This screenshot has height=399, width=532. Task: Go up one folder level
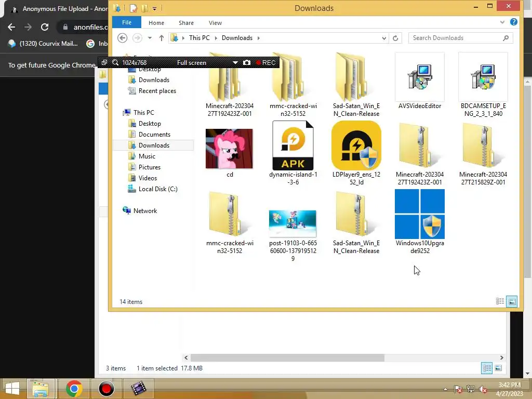click(x=162, y=38)
